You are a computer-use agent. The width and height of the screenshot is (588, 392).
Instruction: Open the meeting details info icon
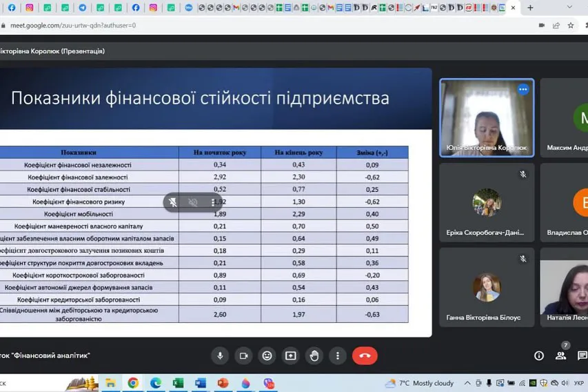coord(539,355)
